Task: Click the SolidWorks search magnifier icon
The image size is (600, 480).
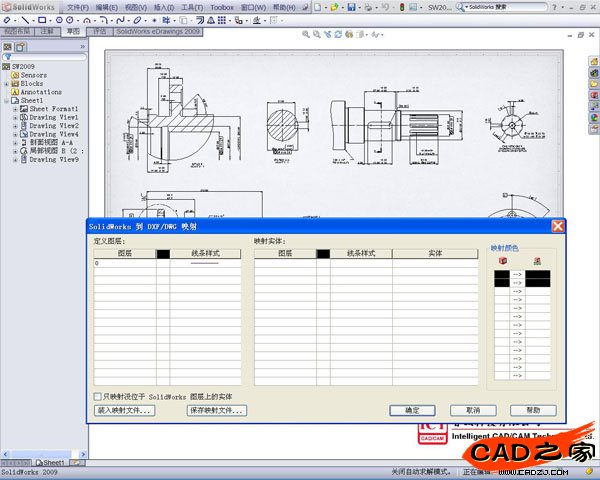Action: [462, 7]
